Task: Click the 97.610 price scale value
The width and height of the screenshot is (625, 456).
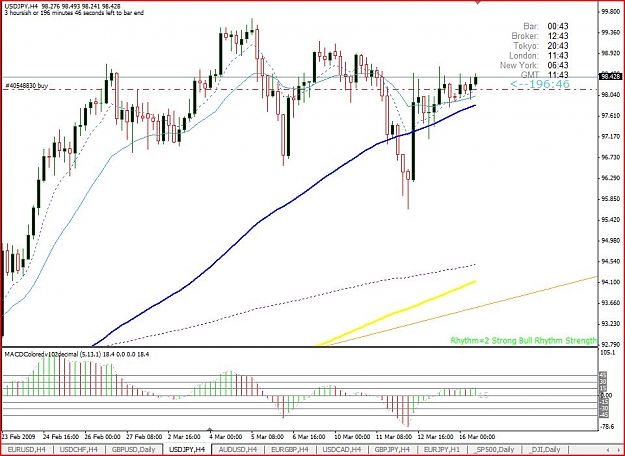Action: pyautogui.click(x=610, y=116)
